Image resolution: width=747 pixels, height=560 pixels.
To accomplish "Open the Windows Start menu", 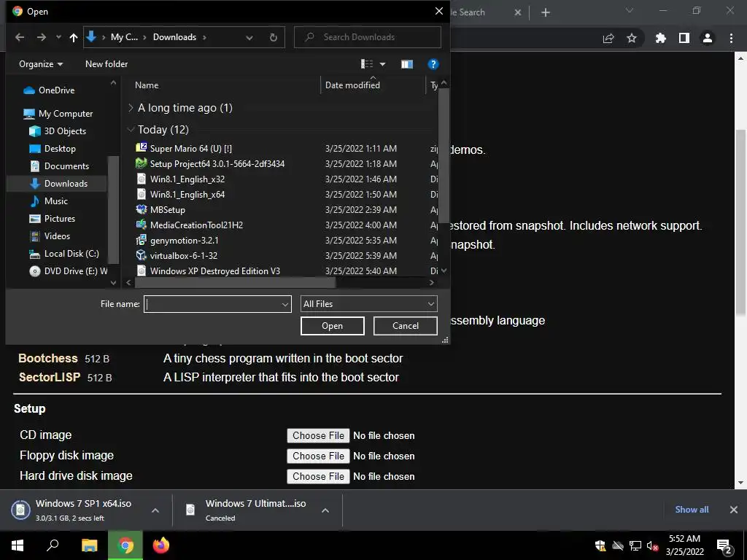I will pos(18,545).
